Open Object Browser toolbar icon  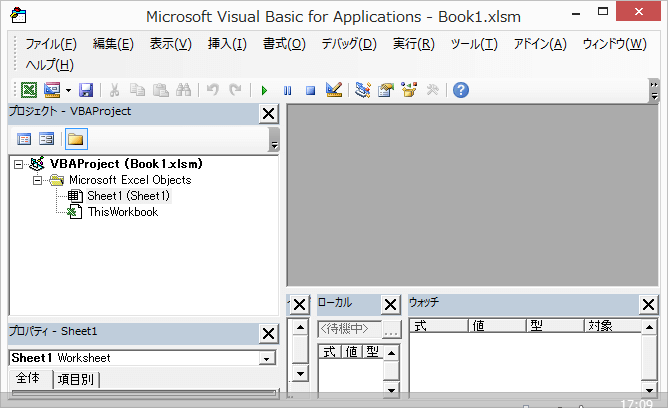409,90
